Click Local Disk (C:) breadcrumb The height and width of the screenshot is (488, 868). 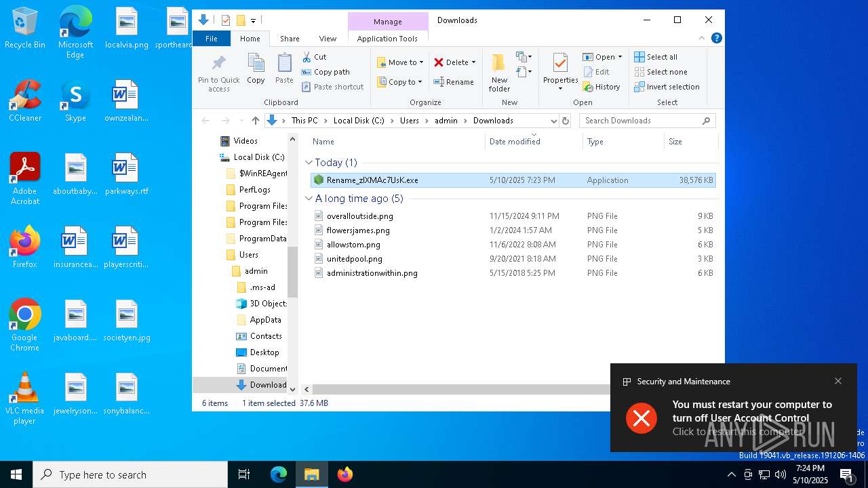pyautogui.click(x=359, y=121)
